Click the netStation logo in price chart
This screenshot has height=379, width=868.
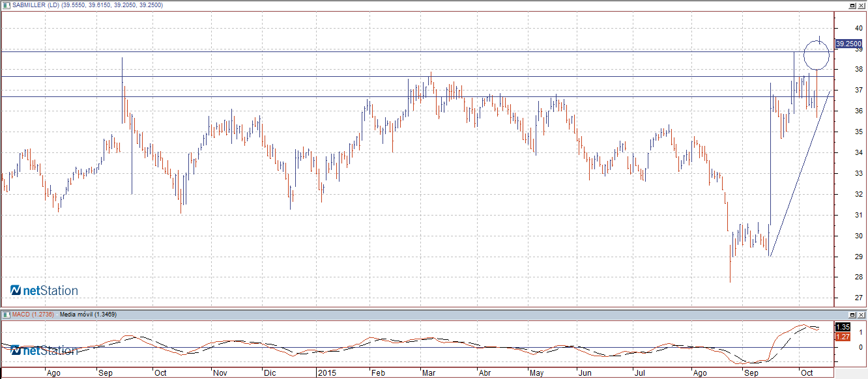44,290
